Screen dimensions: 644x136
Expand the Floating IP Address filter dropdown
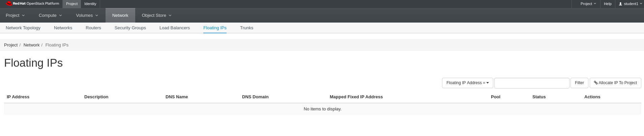pos(467,83)
